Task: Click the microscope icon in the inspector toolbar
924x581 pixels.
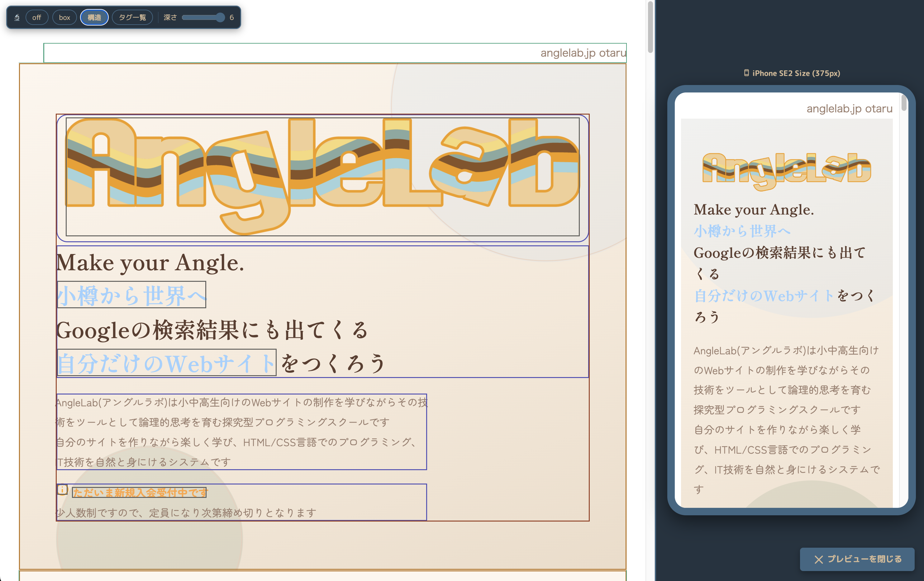Action: [17, 18]
